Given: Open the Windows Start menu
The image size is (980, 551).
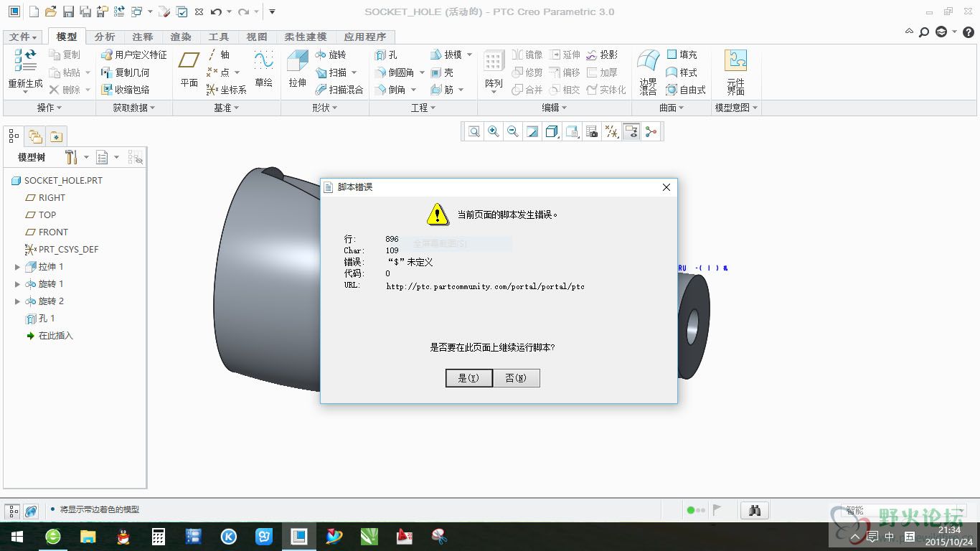Looking at the screenshot, I should (17, 537).
